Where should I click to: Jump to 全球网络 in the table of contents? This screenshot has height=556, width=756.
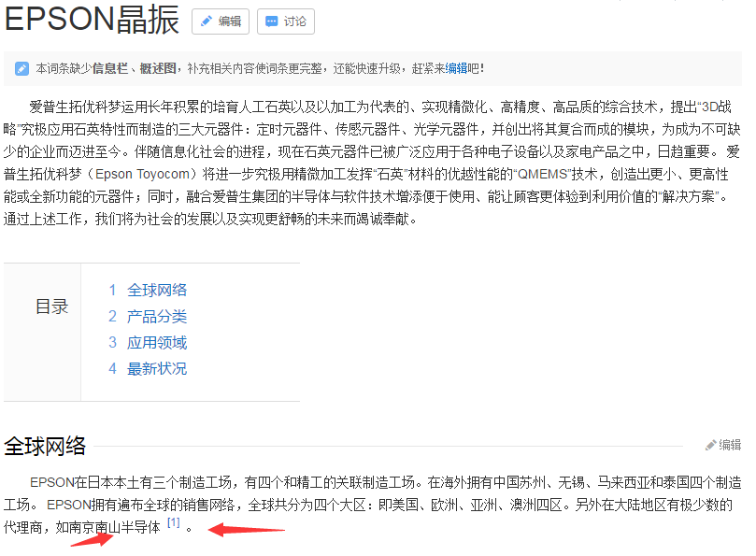pos(157,290)
